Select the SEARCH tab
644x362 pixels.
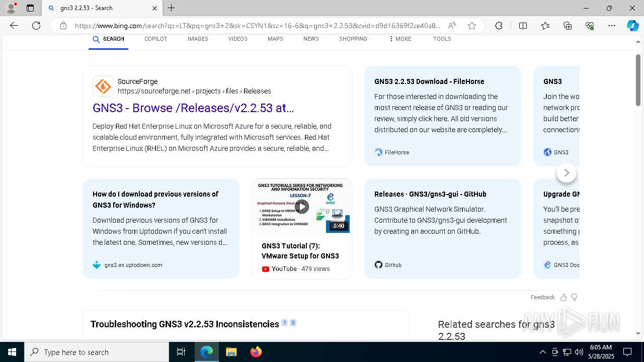pyautogui.click(x=108, y=39)
